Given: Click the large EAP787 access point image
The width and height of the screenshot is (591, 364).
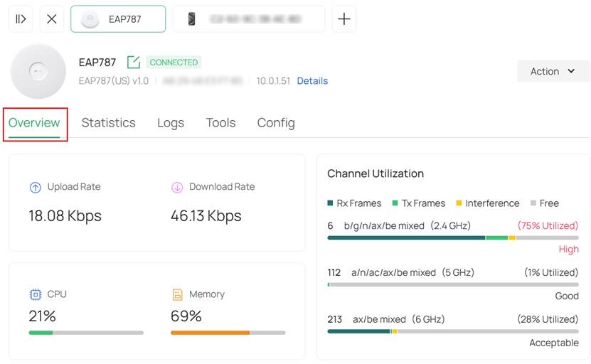Looking at the screenshot, I should tap(38, 71).
